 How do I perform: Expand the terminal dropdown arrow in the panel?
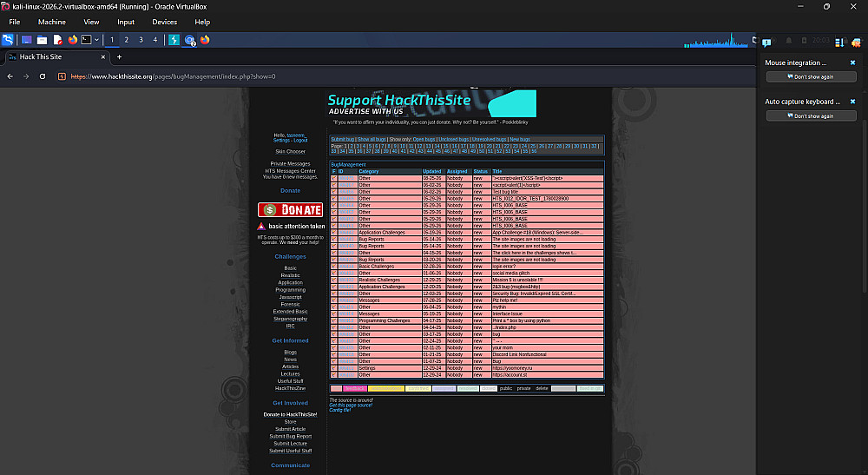pos(96,40)
